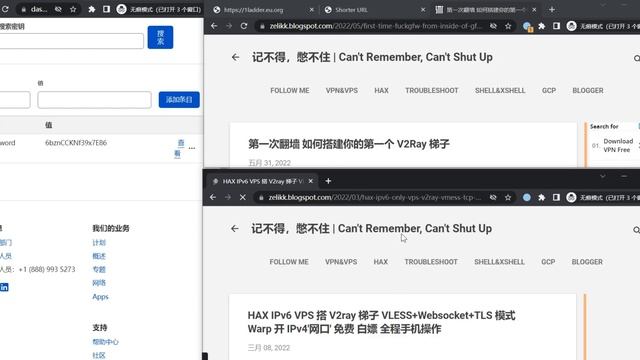Open VPN&VPS menu in top-right blog
The width and height of the screenshot is (640, 360).
point(342,91)
